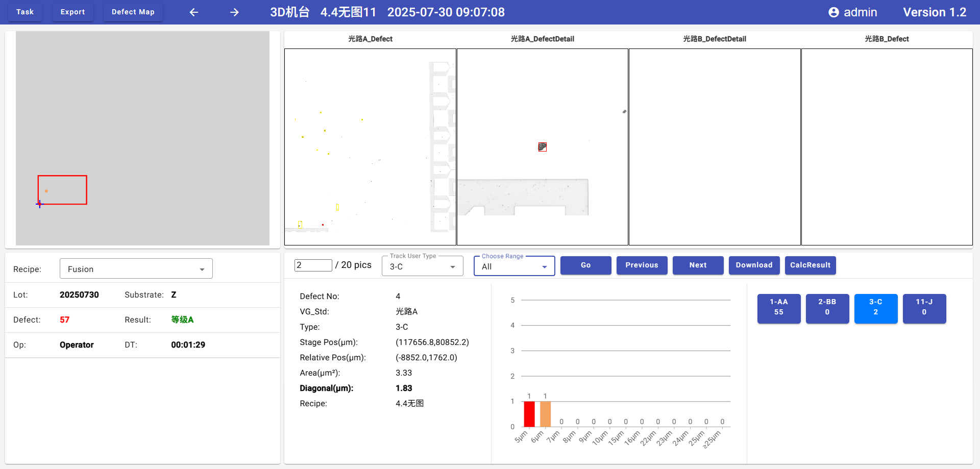Click the back arrow icon in header
The image size is (980, 469).
(x=194, y=12)
